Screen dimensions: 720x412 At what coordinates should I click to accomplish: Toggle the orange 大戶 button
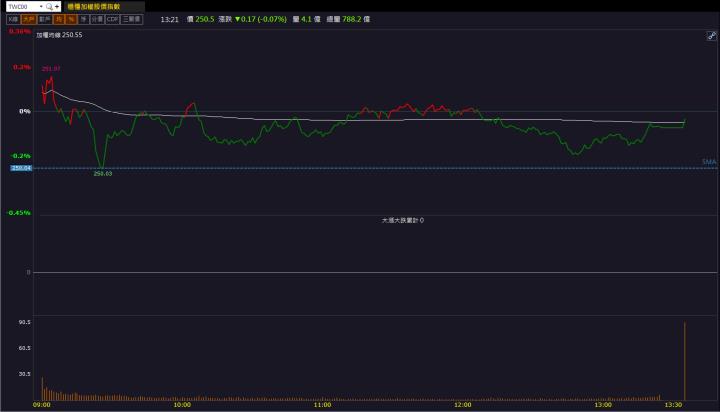28,19
